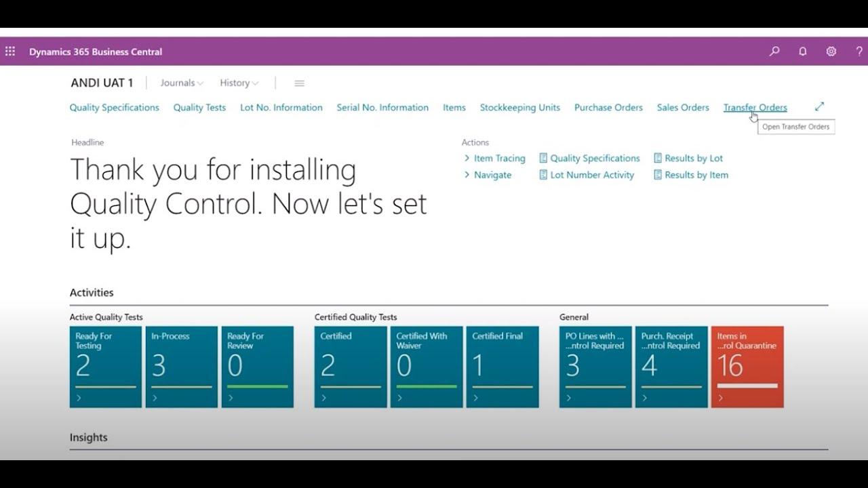The height and width of the screenshot is (488, 868).
Task: Expand the History dropdown menu
Action: (239, 83)
